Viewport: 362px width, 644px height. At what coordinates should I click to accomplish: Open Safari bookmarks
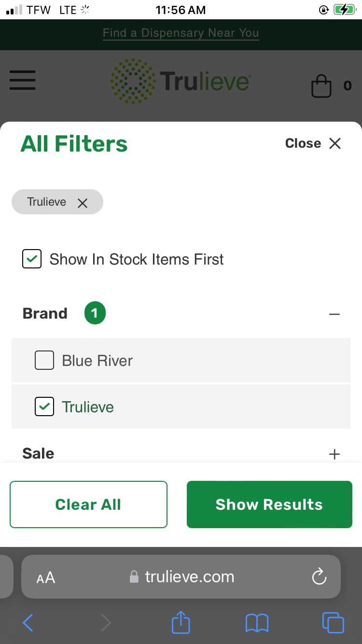(x=257, y=623)
